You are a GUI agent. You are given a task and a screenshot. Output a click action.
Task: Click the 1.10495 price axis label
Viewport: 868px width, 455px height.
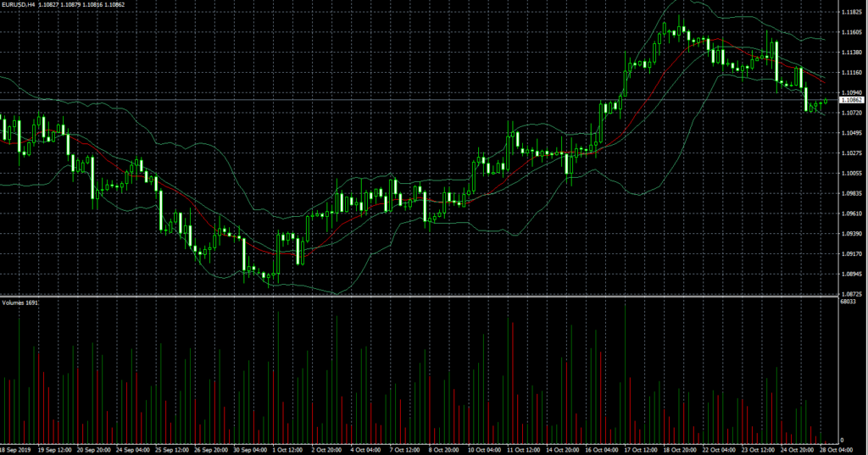[x=851, y=133]
